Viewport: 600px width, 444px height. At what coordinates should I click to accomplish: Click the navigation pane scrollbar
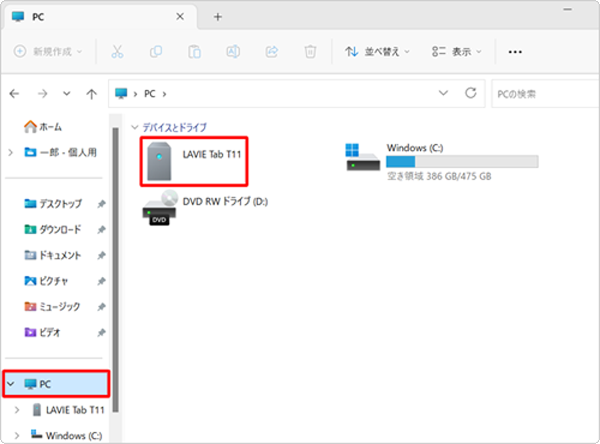coord(115,270)
